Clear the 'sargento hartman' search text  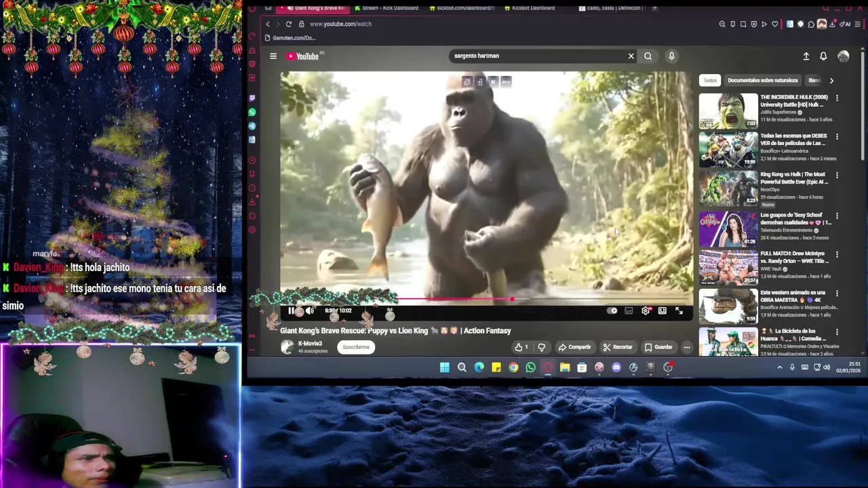coord(631,56)
